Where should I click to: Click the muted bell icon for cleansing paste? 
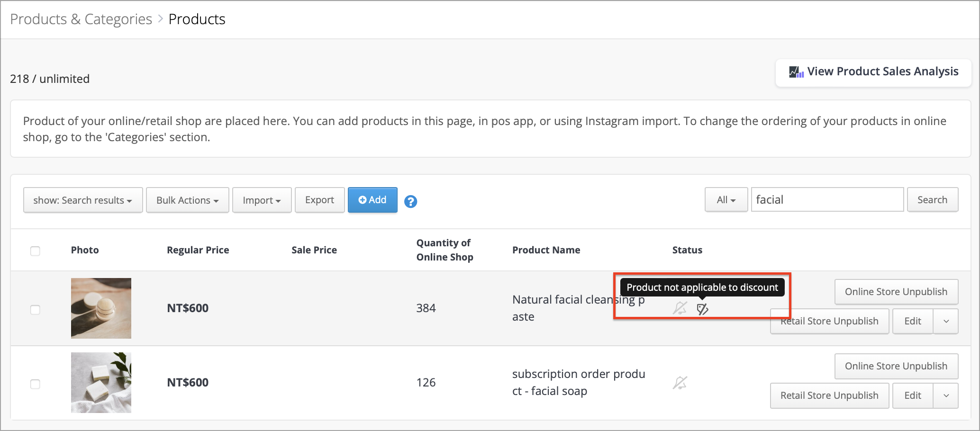click(x=680, y=308)
